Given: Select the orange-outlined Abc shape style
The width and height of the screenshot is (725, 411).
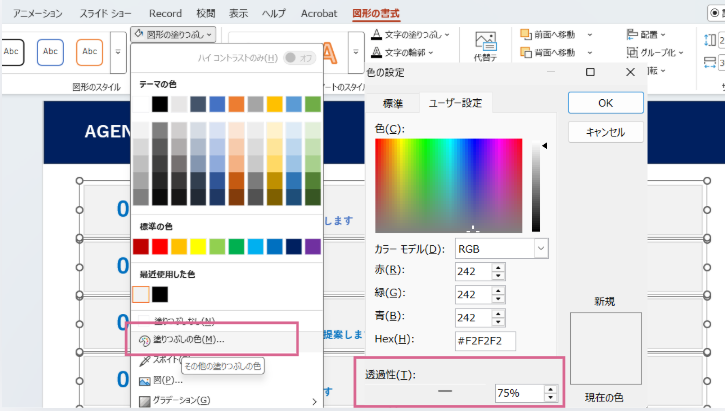Looking at the screenshot, I should (x=90, y=52).
